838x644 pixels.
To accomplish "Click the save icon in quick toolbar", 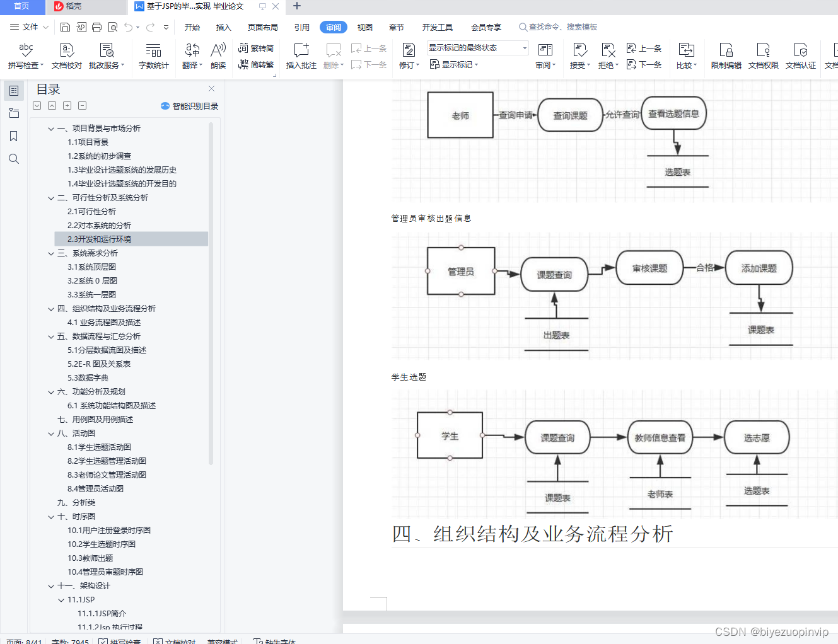I will tap(65, 27).
